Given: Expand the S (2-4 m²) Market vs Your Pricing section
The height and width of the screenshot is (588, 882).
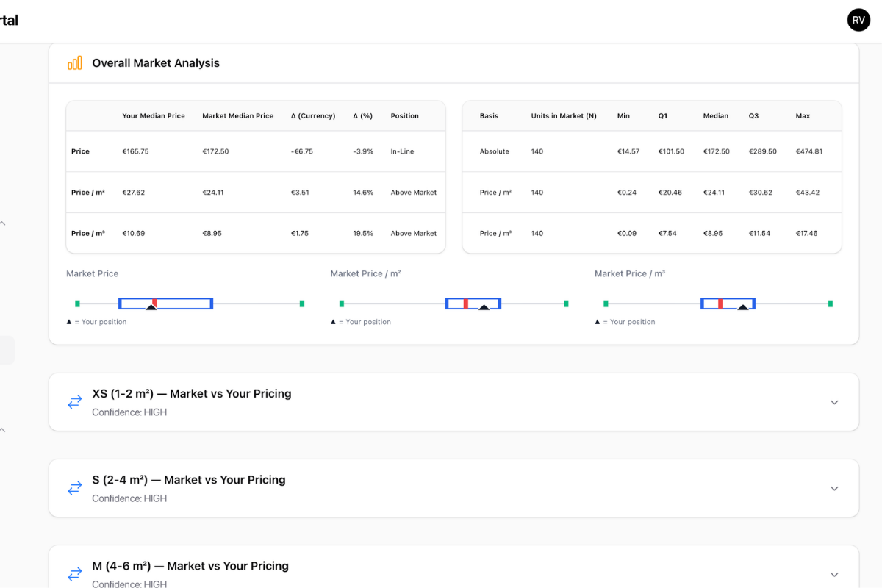Looking at the screenshot, I should coord(834,488).
